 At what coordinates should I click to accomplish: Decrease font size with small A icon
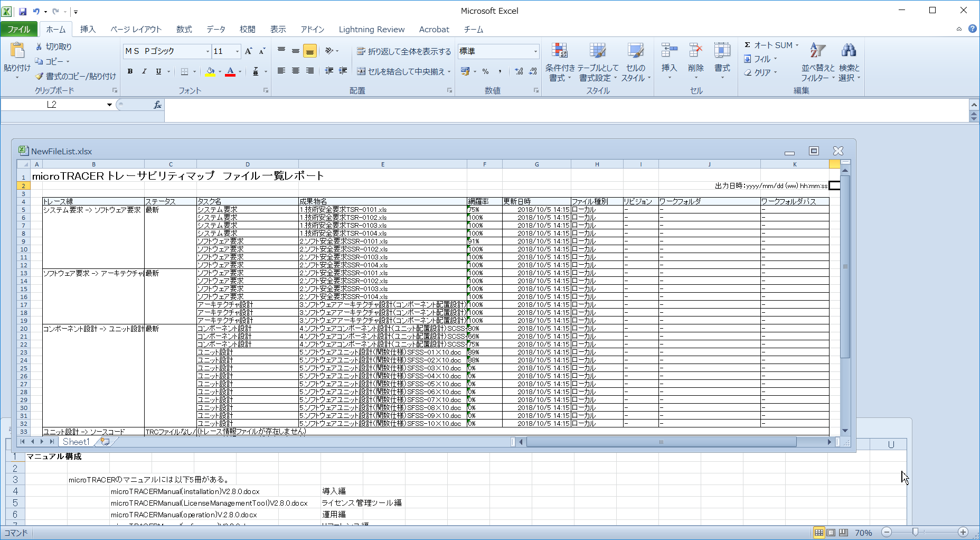pyautogui.click(x=262, y=51)
